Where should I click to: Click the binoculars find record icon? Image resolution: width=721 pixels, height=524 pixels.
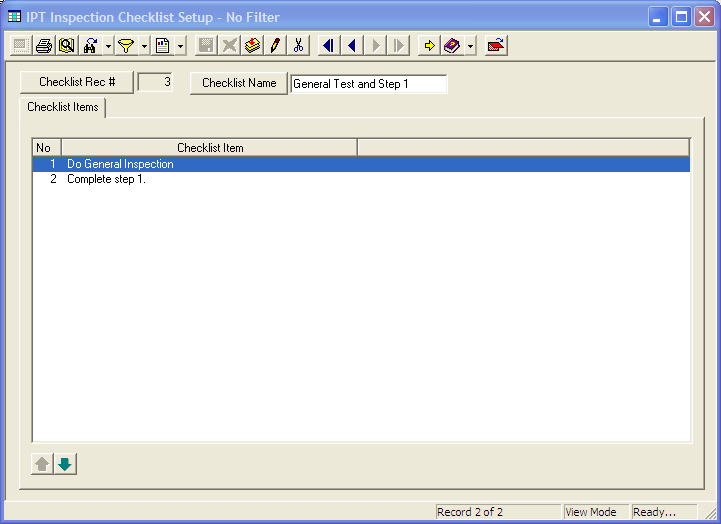[x=91, y=46]
